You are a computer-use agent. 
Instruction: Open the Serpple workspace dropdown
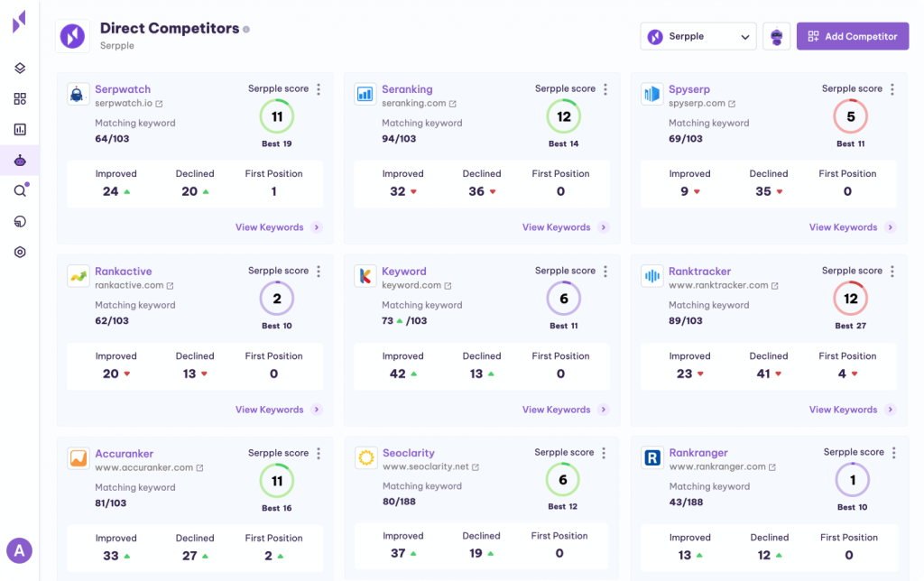[x=698, y=36]
